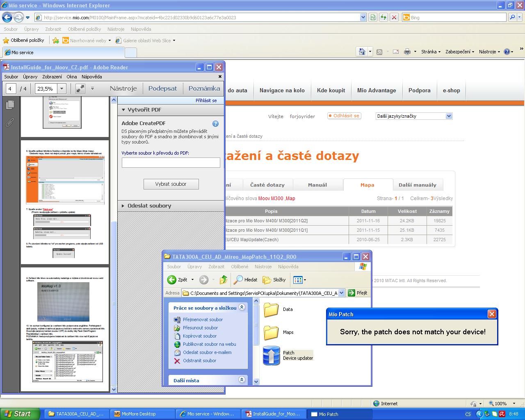Click the fit-page view icon in Adobe Reader
Viewport: 525px width, 420px height.
80,89
